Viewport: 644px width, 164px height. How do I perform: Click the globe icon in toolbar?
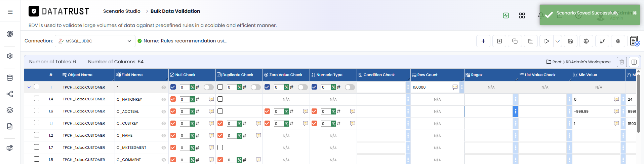(x=586, y=41)
